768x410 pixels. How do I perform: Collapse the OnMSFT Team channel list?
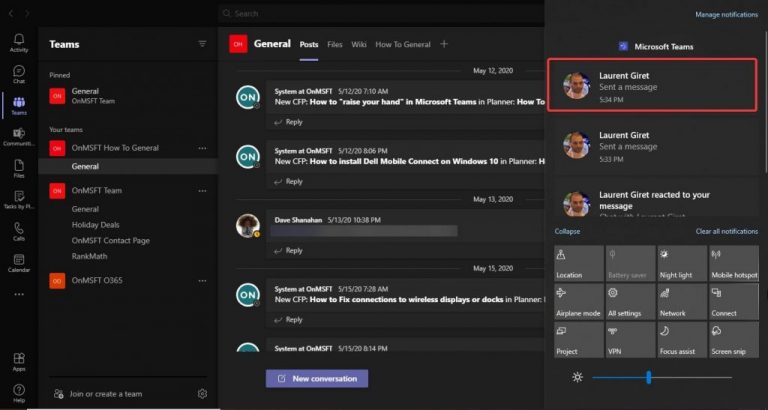point(96,191)
